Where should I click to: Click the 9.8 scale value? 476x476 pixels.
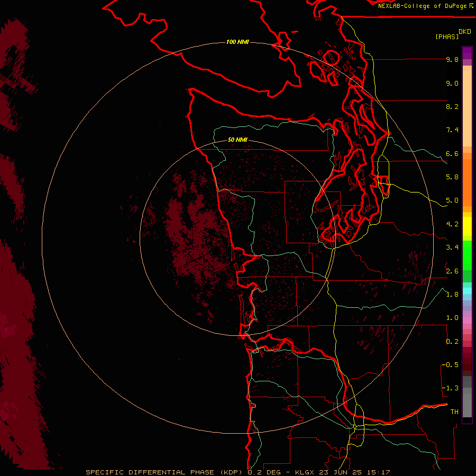pos(452,59)
